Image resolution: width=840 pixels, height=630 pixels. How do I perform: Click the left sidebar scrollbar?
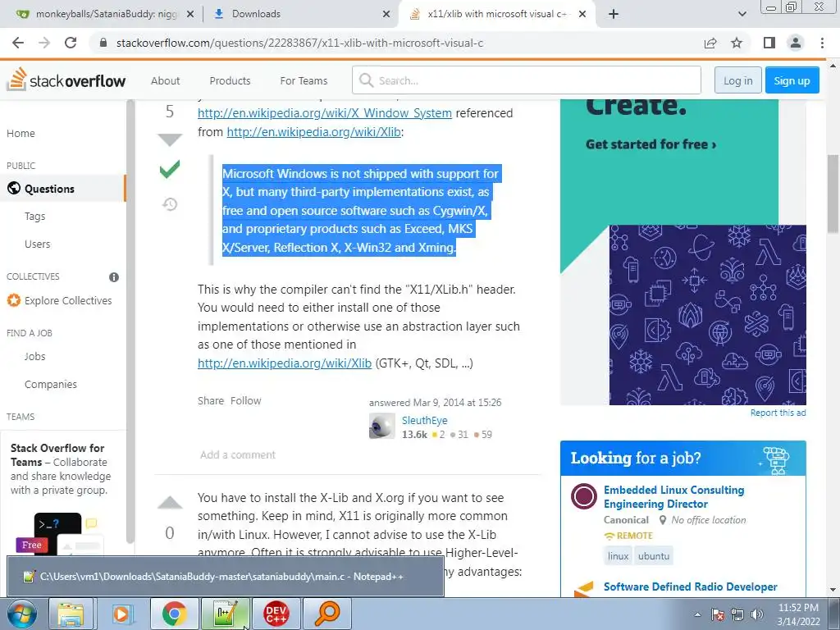tap(130, 322)
